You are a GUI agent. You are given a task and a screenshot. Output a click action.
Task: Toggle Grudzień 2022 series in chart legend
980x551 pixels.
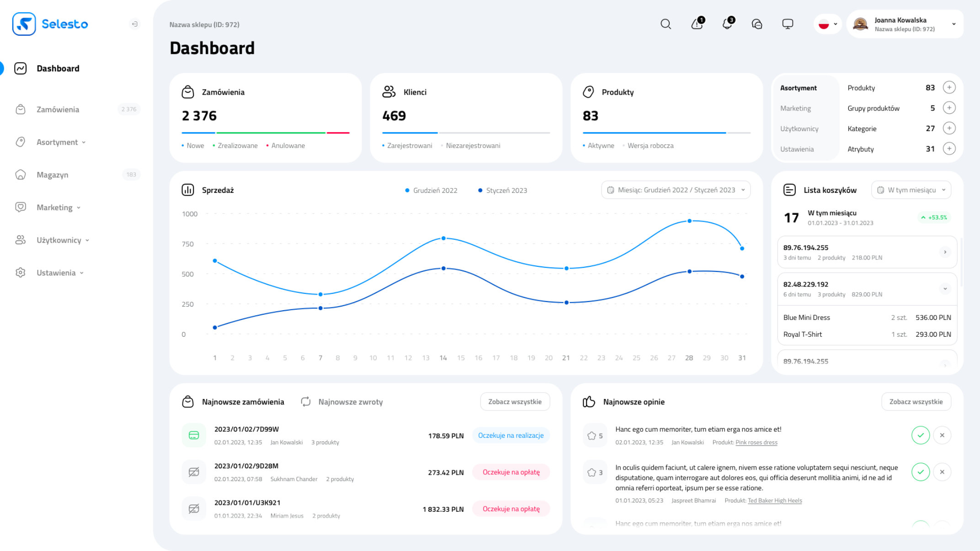coord(431,191)
